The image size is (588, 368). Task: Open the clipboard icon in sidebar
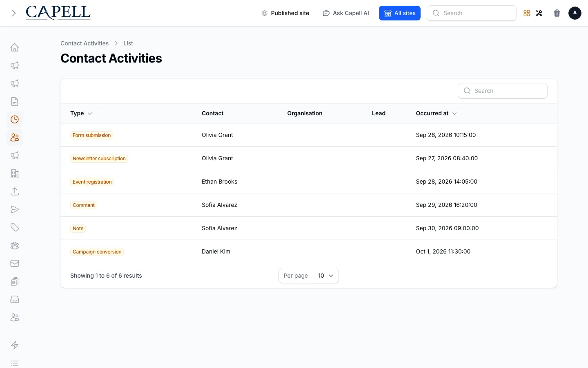[15, 281]
